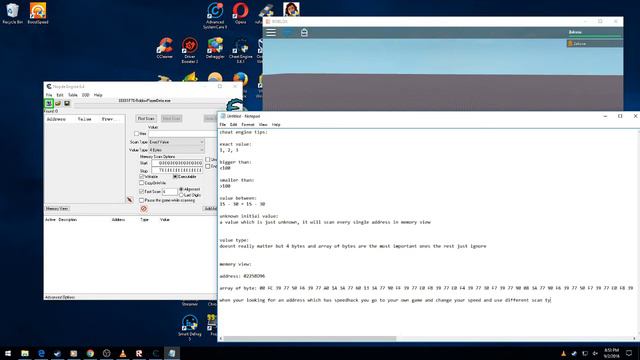Open Cheat Engine File menu
This screenshot has height=360, width=640.
coord(49,95)
